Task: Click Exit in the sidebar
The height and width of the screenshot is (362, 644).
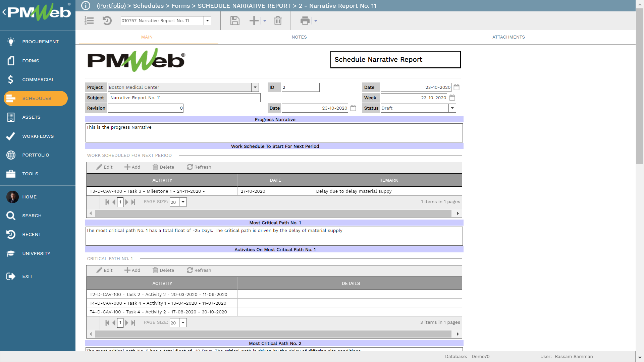Action: click(38, 276)
